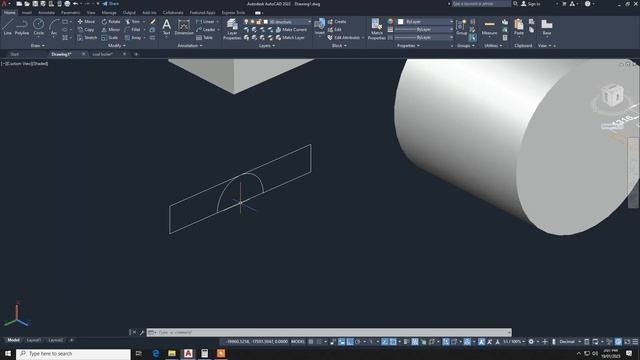
Task: Open the Insert ribbon tab
Action: pos(27,13)
